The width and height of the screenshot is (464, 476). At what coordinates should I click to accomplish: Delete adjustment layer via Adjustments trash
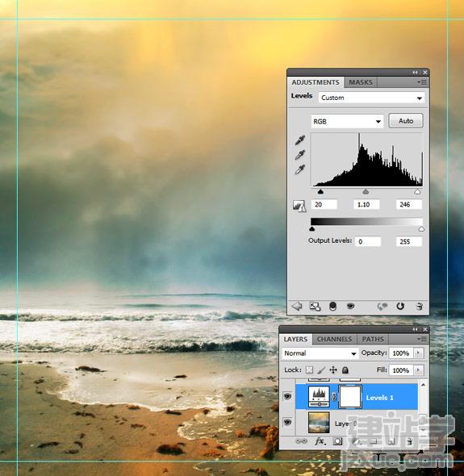click(420, 306)
